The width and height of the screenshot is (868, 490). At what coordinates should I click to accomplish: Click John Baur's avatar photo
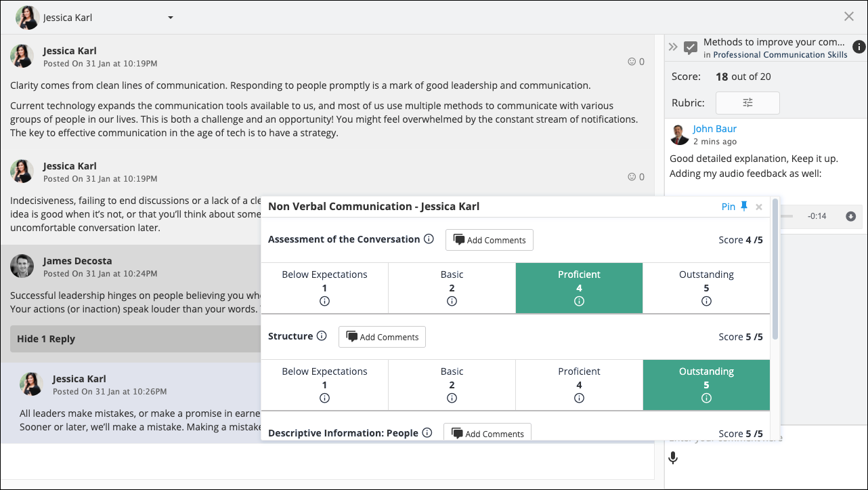pyautogui.click(x=679, y=134)
